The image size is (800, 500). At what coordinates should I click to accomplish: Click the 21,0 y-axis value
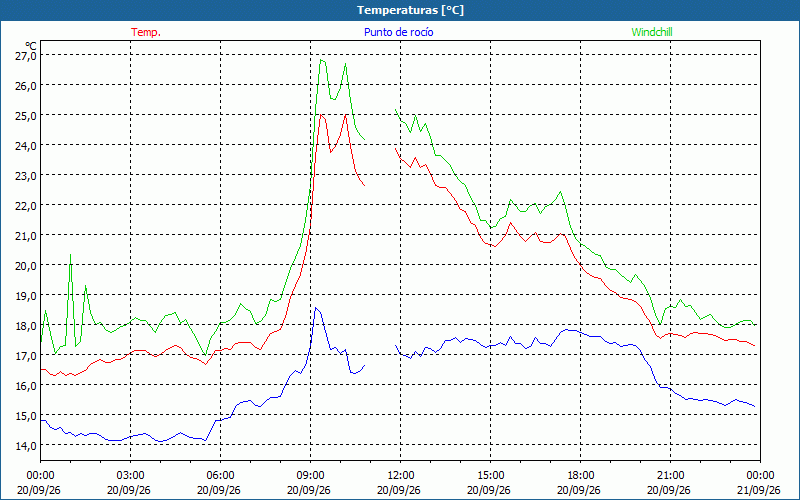point(26,236)
